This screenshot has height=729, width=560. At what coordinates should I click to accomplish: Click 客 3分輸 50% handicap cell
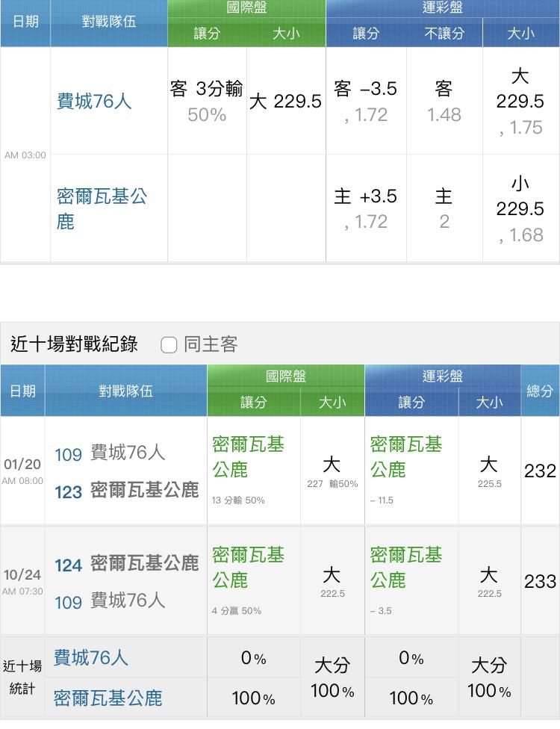tap(207, 101)
